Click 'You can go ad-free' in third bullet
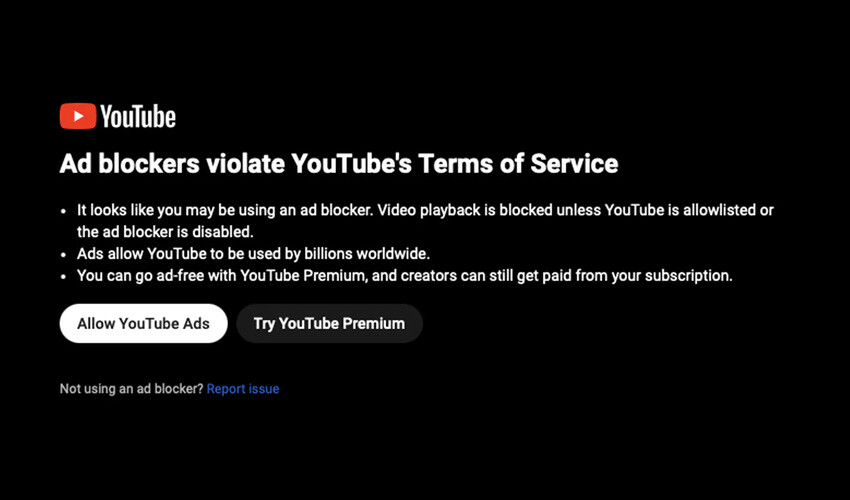The image size is (850, 500). pos(140,275)
